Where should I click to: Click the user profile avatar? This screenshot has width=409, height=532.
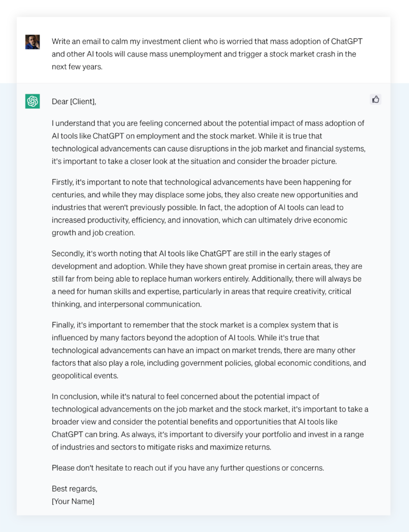tap(32, 42)
